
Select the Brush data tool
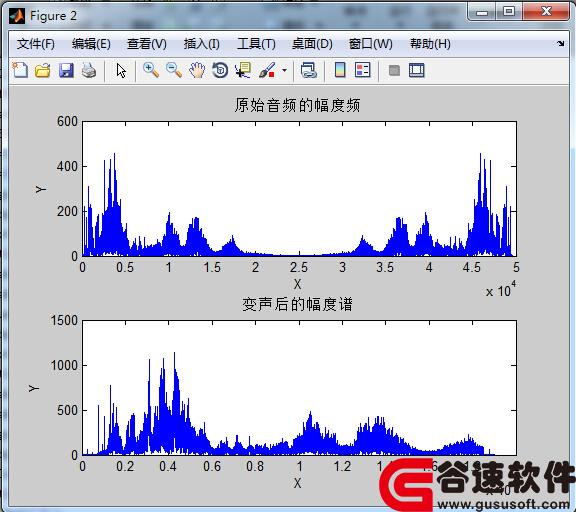267,70
